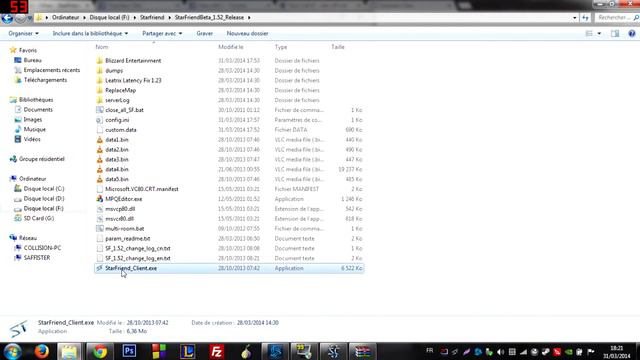The image size is (640, 360).
Task: Open FileZilla from the taskbar
Action: (216, 351)
